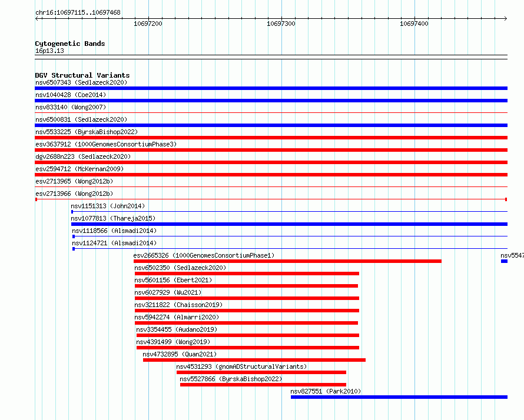Select the blue bar under nsv1077813 (Thareja2015)
This screenshot has width=524, height=420.
(290, 224)
